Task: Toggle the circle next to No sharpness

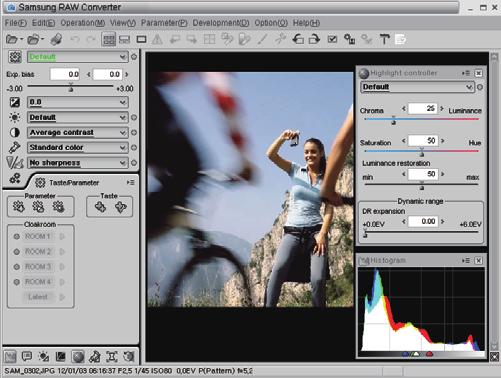Action: tap(134, 163)
